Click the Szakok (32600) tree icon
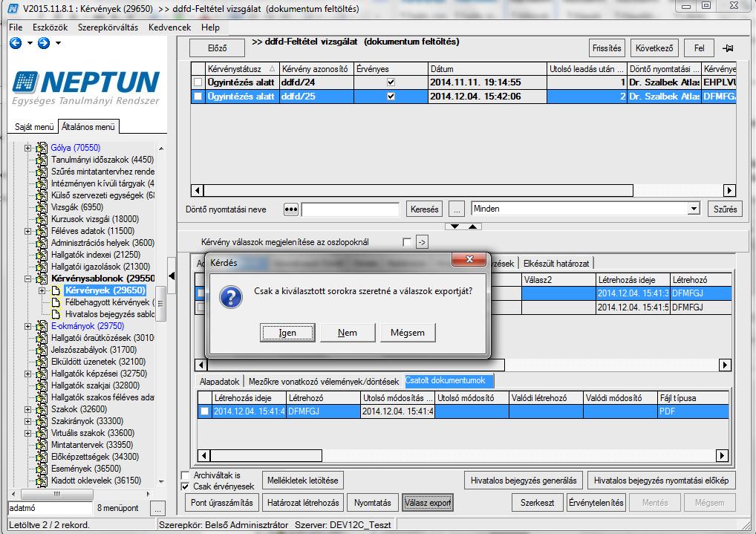This screenshot has width=756, height=534. coord(42,409)
